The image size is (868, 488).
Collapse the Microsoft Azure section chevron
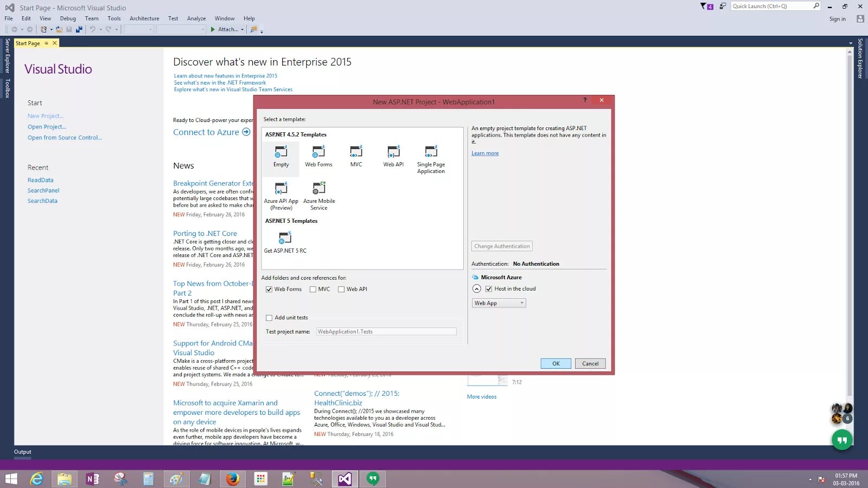click(477, 288)
